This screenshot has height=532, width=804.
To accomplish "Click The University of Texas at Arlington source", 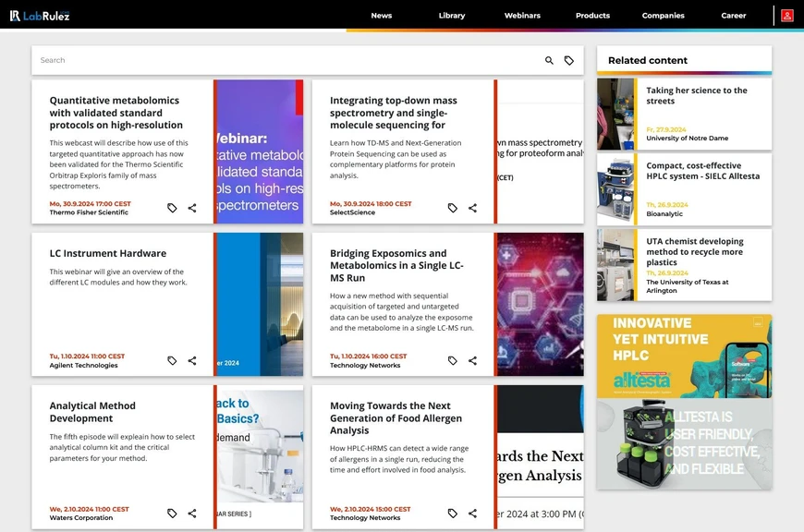I will click(x=687, y=286).
